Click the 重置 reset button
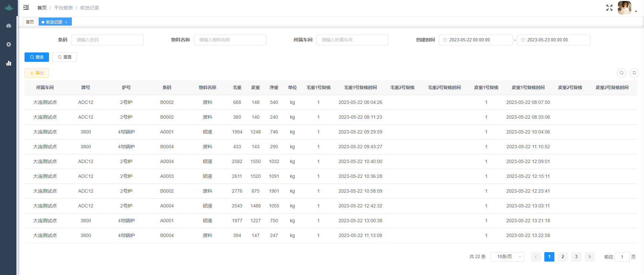 64,57
